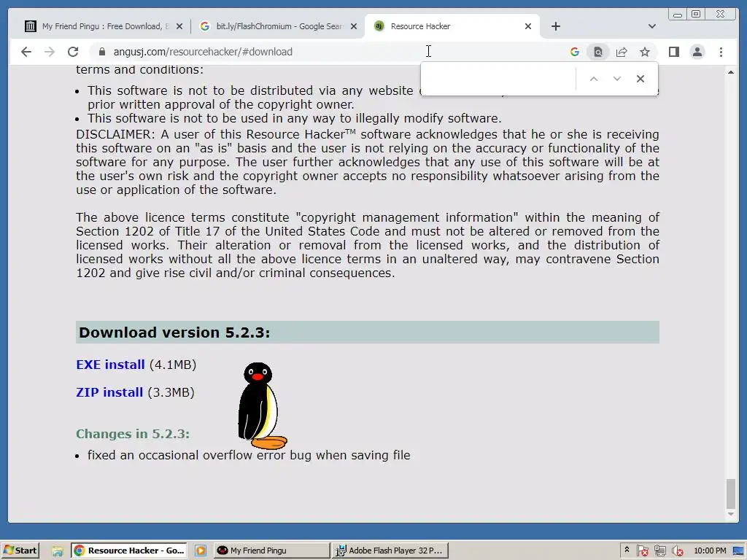Show hidden tray icons
The height and width of the screenshot is (560, 747).
point(627,550)
